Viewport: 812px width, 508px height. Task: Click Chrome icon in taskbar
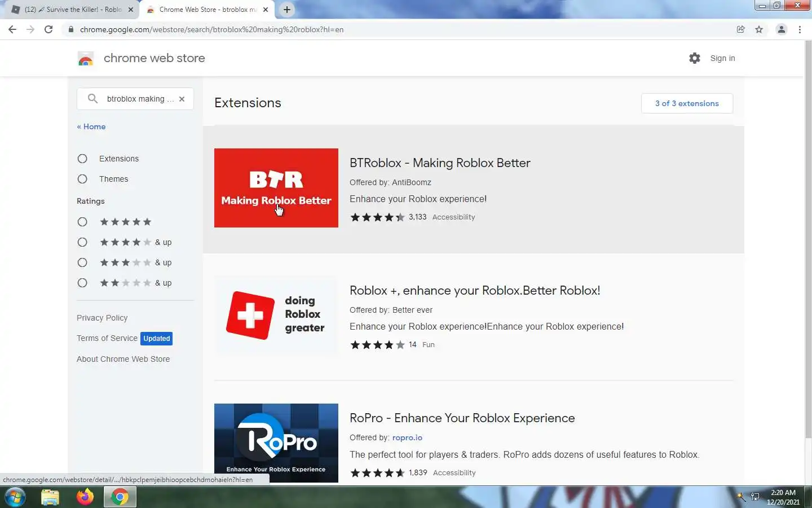coord(120,497)
